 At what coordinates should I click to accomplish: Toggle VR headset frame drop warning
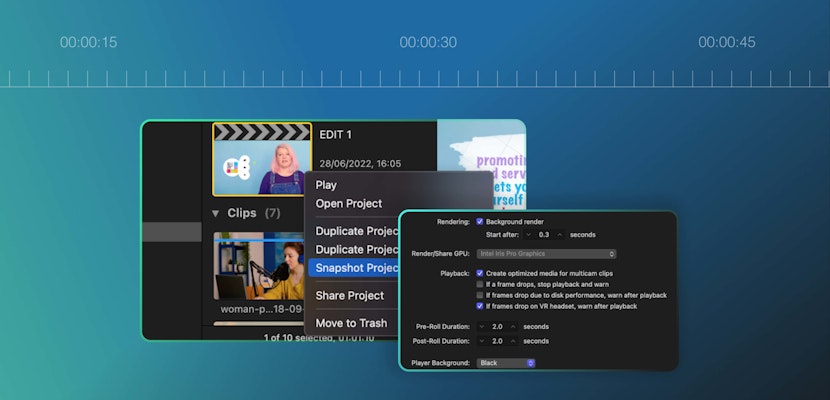click(x=481, y=306)
